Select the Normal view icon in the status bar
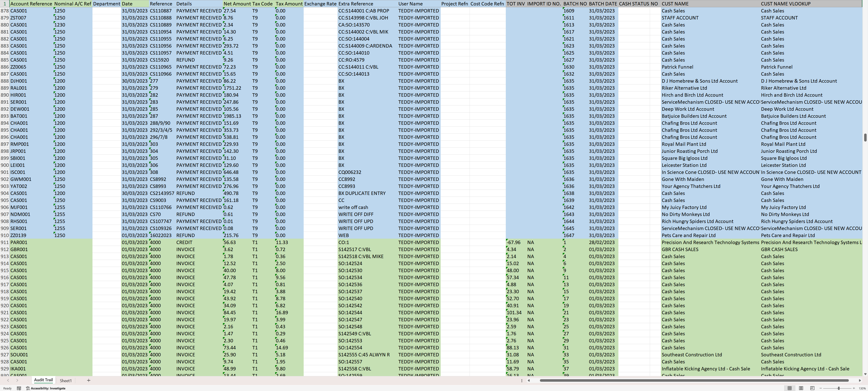The height and width of the screenshot is (391, 868). (x=790, y=388)
